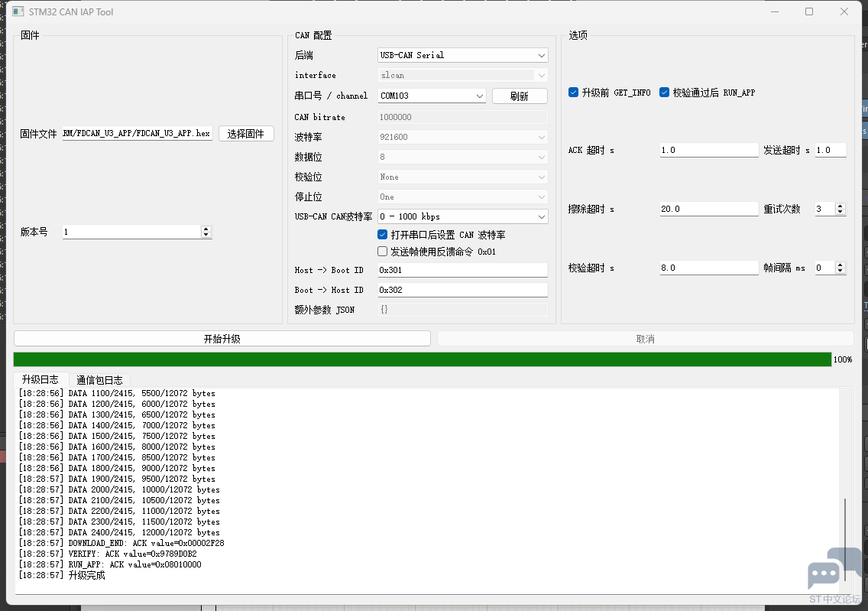Open the 校验位 None dropdown
Viewport: 868px width, 611px height.
(463, 177)
